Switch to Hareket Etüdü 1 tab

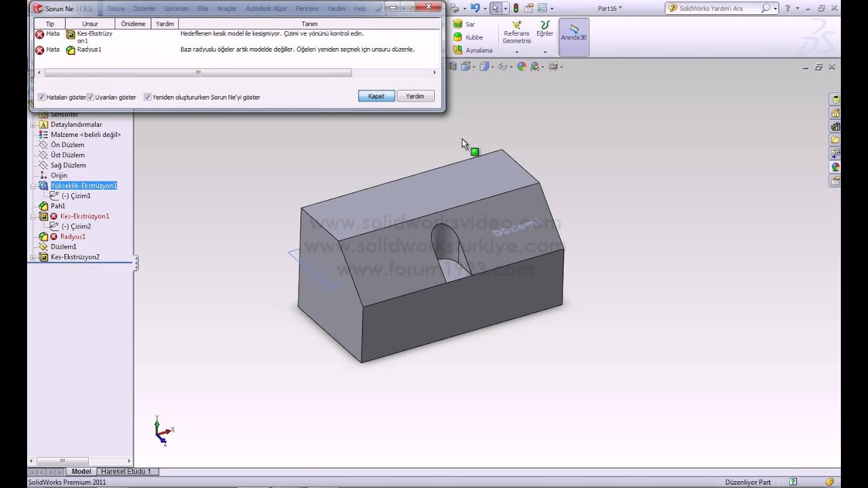tap(129, 471)
